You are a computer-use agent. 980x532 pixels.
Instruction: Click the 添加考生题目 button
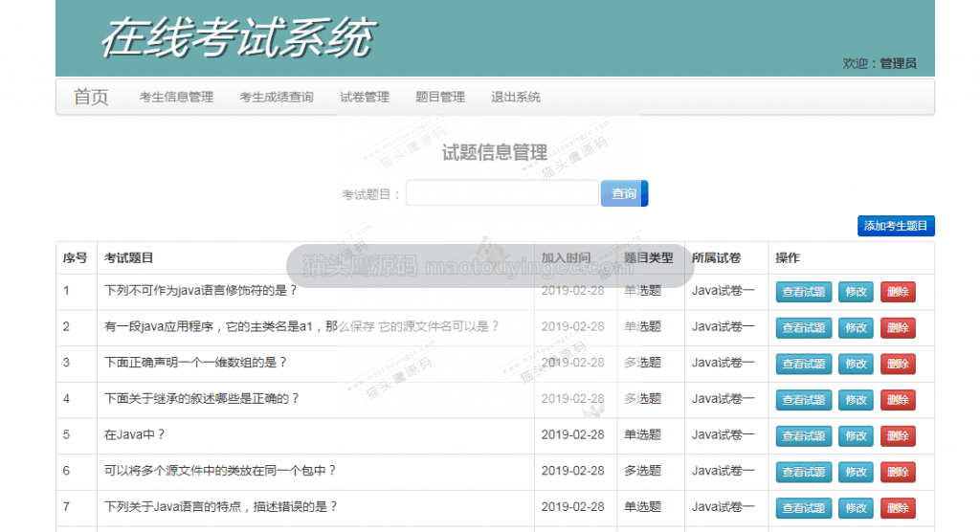(896, 226)
